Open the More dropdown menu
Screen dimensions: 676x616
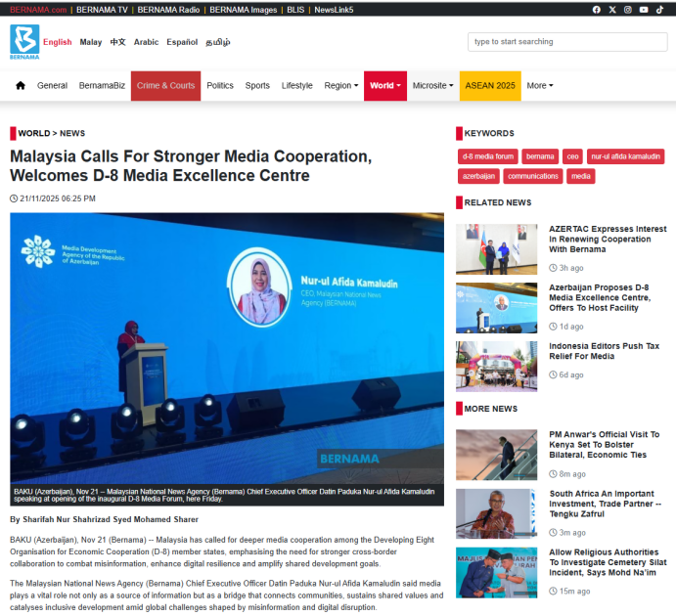click(x=539, y=86)
